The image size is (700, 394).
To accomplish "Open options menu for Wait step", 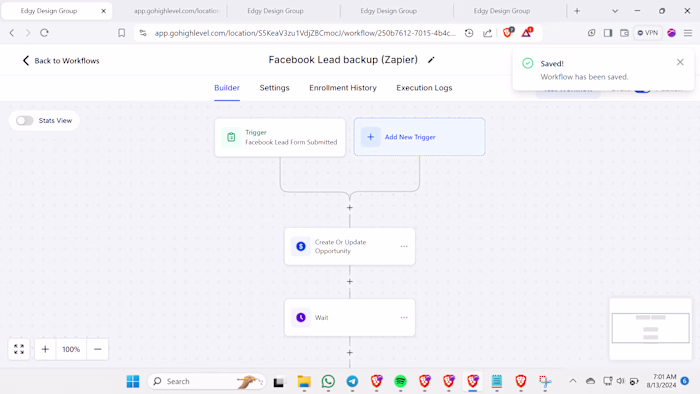I will pos(404,317).
